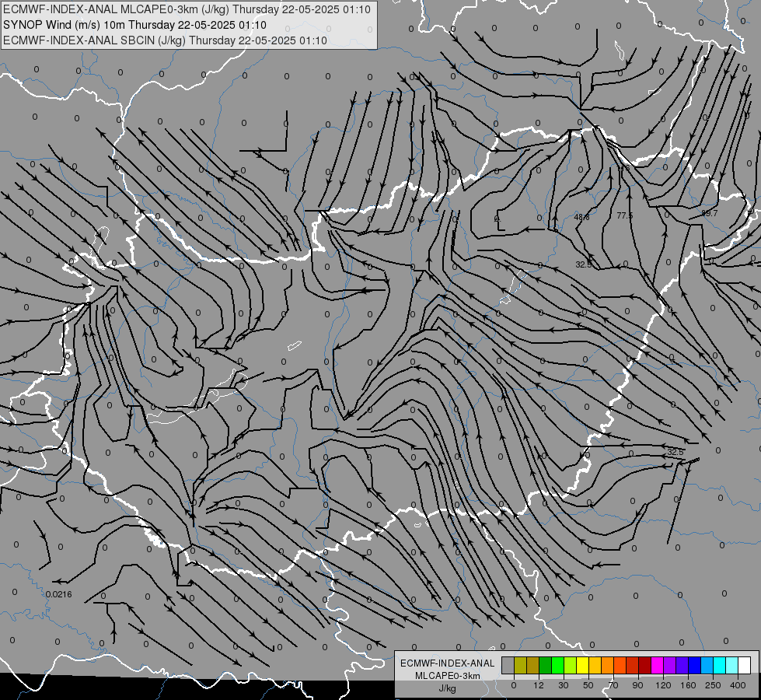Click the SBCIN title line
Viewport: 761px width, 700px height.
tap(165, 40)
